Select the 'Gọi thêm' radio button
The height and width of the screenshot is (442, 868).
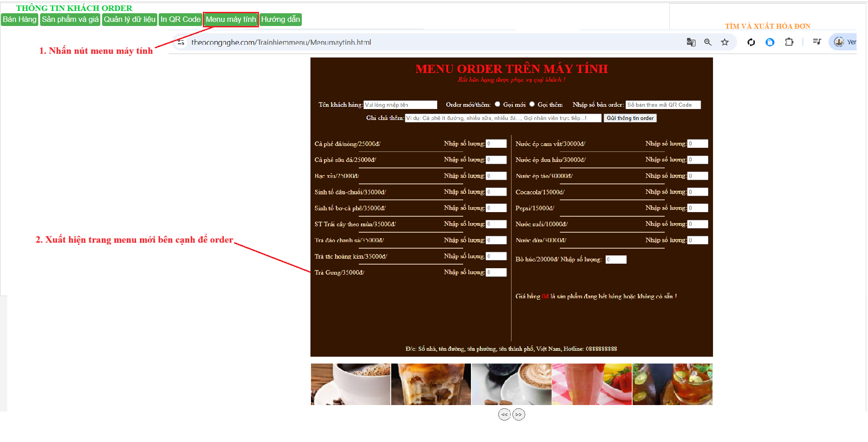point(532,104)
